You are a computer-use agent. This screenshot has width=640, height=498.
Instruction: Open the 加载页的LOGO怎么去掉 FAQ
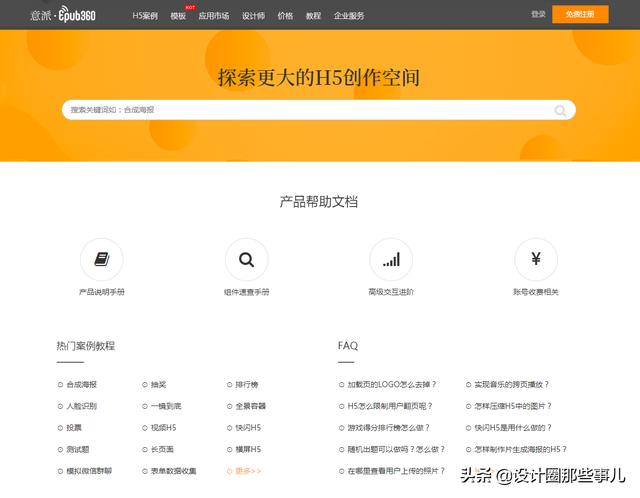tap(390, 384)
